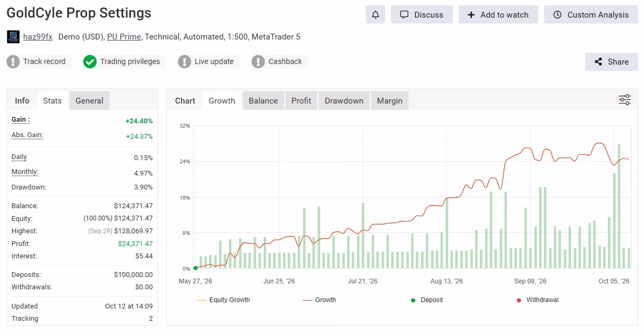The width and height of the screenshot is (644, 332).
Task: Click the GoldCyle Prop Settings title
Action: (x=79, y=13)
